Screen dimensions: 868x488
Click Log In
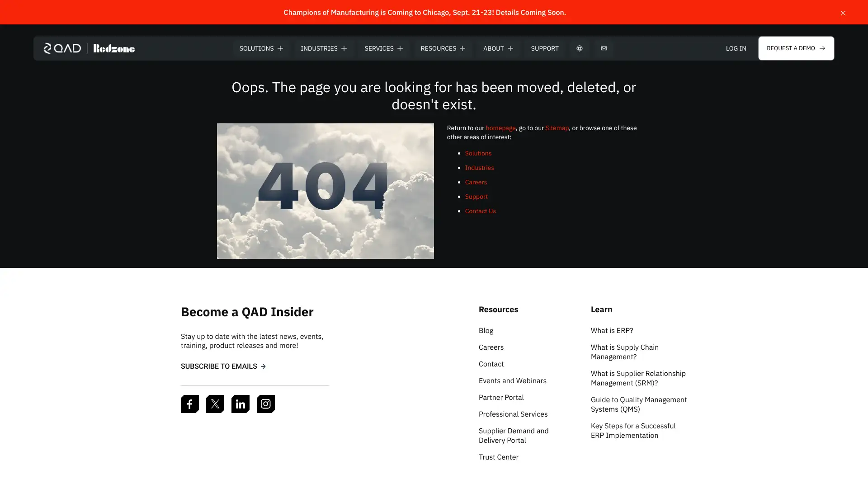coord(736,48)
